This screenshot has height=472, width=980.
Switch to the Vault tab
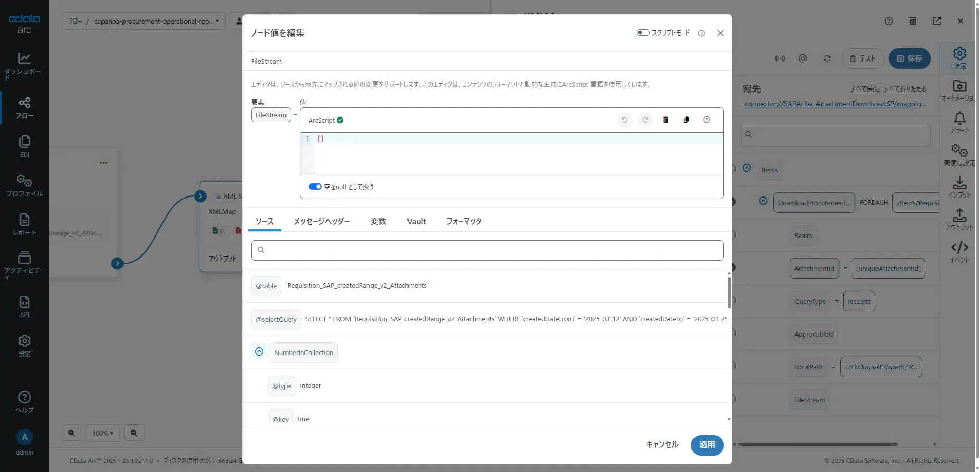click(x=417, y=221)
